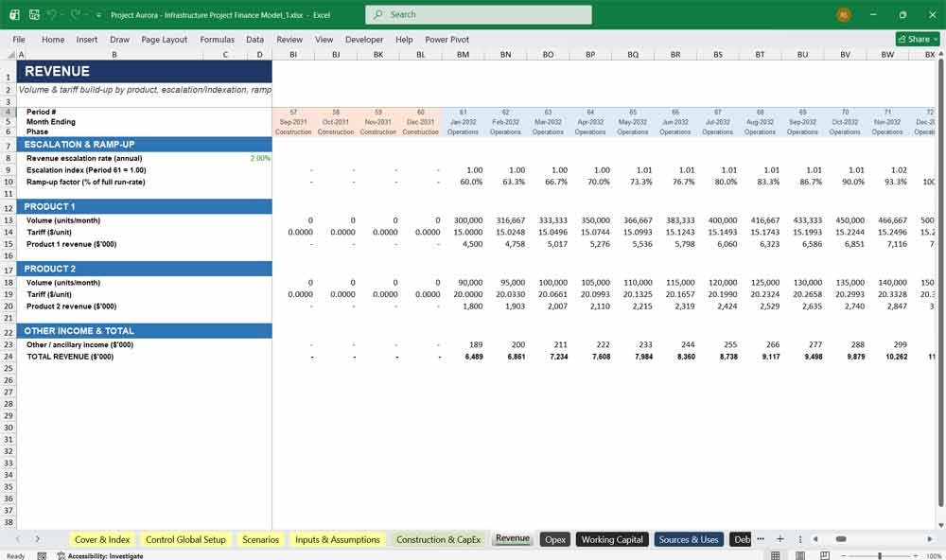The width and height of the screenshot is (946, 560).
Task: Switch to the Working Capital sheet tab
Action: tap(612, 539)
